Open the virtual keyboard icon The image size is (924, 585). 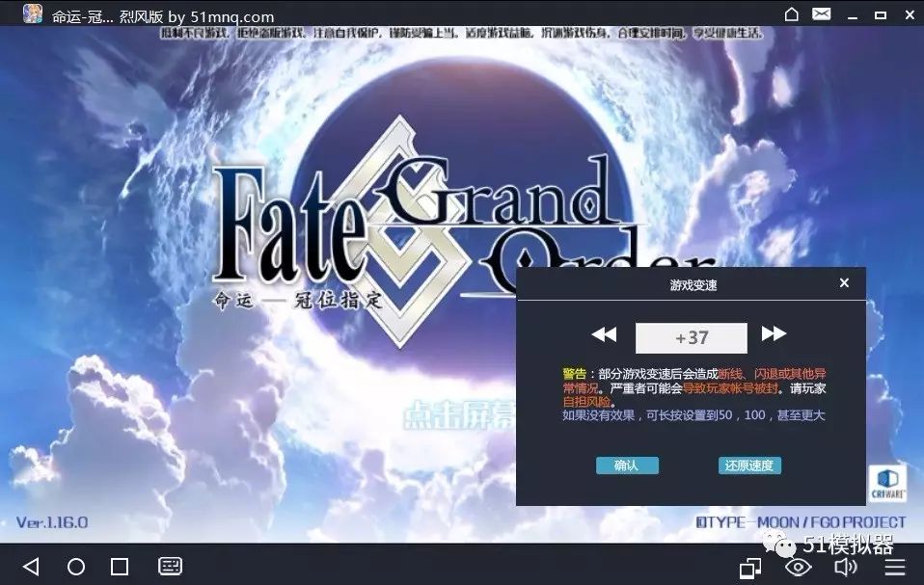click(171, 566)
